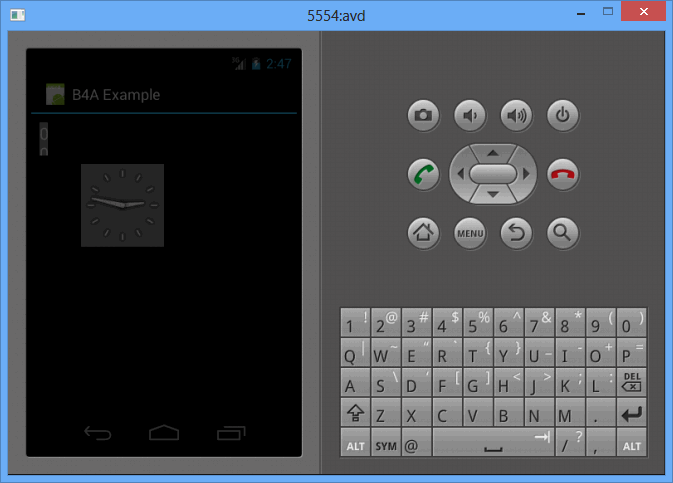Screen dimensions: 673x483
Task: Click the left ALT key
Action: [x=355, y=442]
